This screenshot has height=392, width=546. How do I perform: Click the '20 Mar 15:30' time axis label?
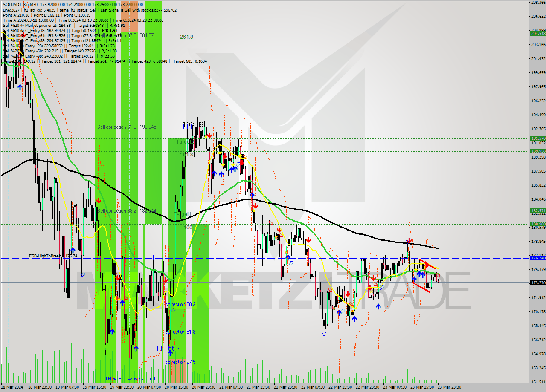pos(177,387)
